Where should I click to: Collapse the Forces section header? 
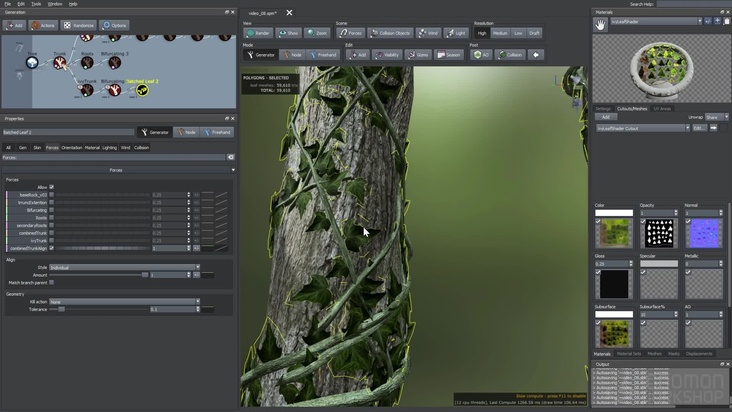(118, 170)
